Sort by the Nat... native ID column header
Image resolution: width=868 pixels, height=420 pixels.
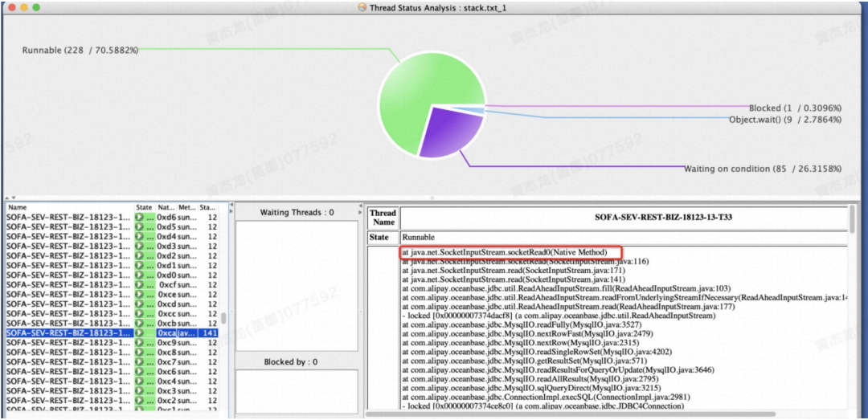pos(166,207)
